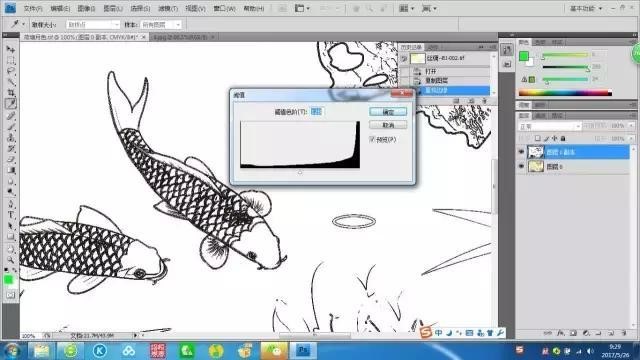Switch to the second document tab

click(x=181, y=37)
